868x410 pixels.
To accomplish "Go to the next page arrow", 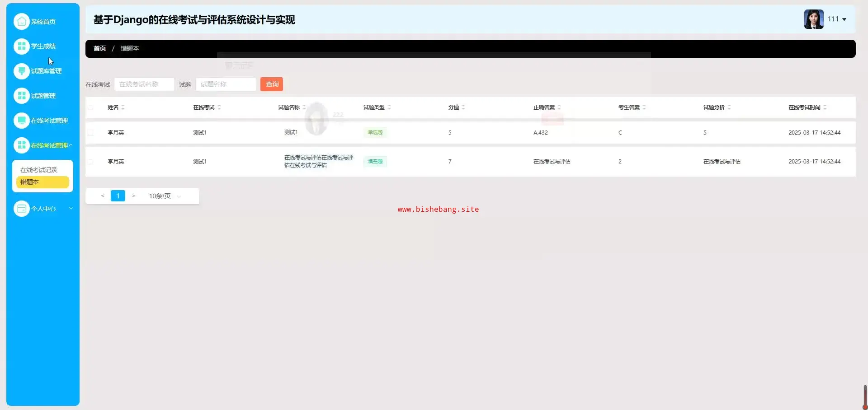I will [133, 196].
